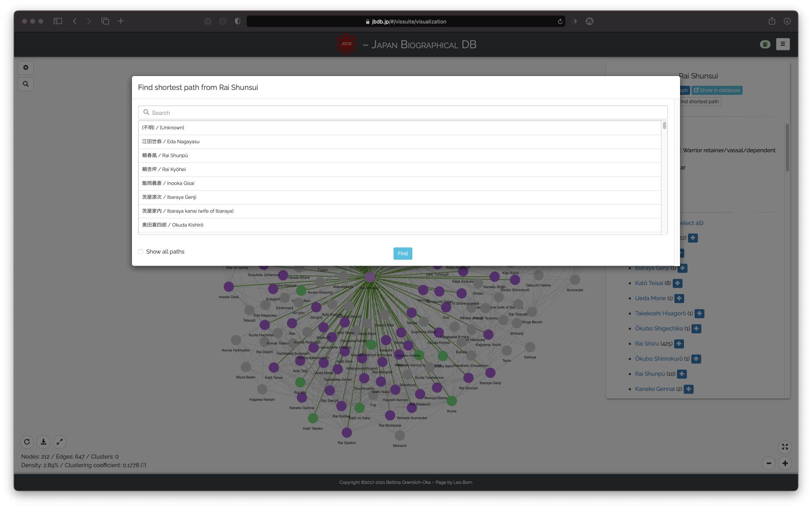Image resolution: width=812 pixels, height=508 pixels.
Task: Add Ōkubo Shigechika to the graph
Action: pos(696,329)
